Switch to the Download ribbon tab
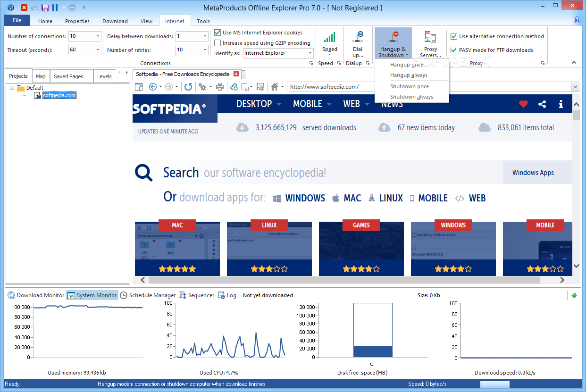This screenshot has width=586, height=392. (x=115, y=21)
